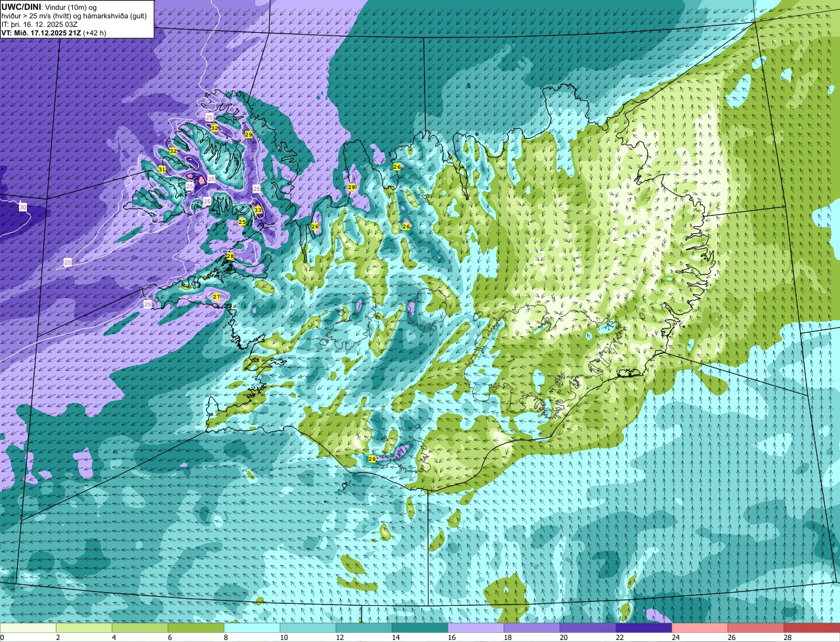Click the legend tick label "16"

click(x=451, y=637)
